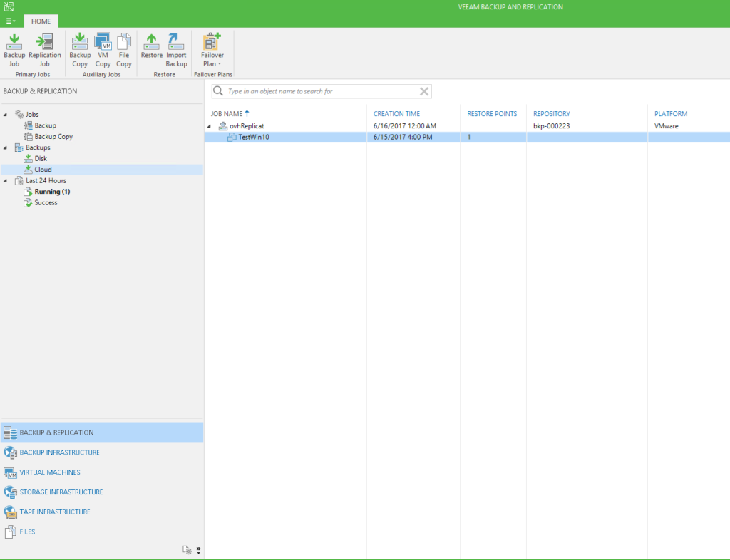Click the search magnifier icon
Viewport: 730px width, 560px height.
click(x=218, y=91)
